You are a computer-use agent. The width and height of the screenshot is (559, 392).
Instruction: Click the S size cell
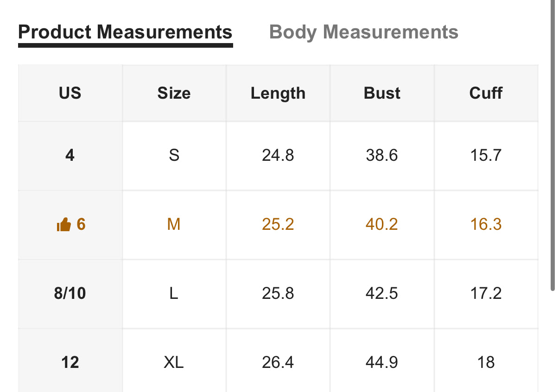(174, 155)
